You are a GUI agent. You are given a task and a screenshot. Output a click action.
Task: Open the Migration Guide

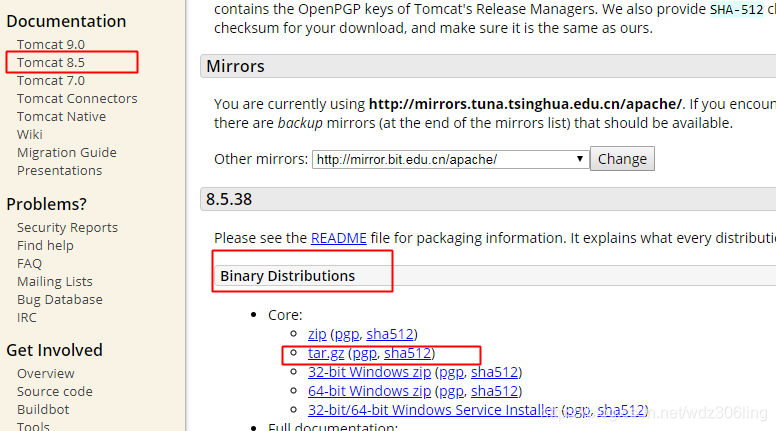click(x=67, y=152)
